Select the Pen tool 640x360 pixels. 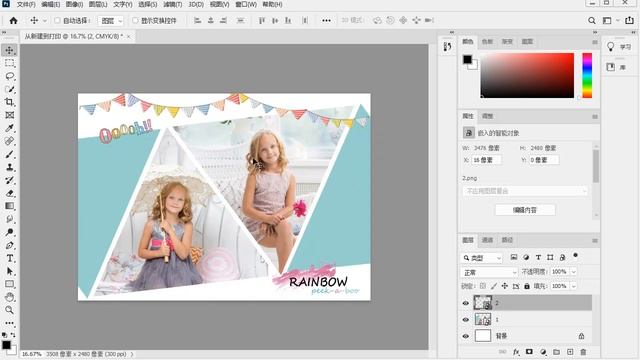coord(9,245)
